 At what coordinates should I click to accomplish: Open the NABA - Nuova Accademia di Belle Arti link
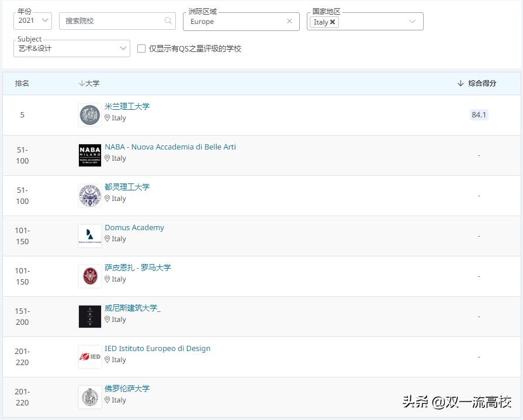tap(171, 146)
